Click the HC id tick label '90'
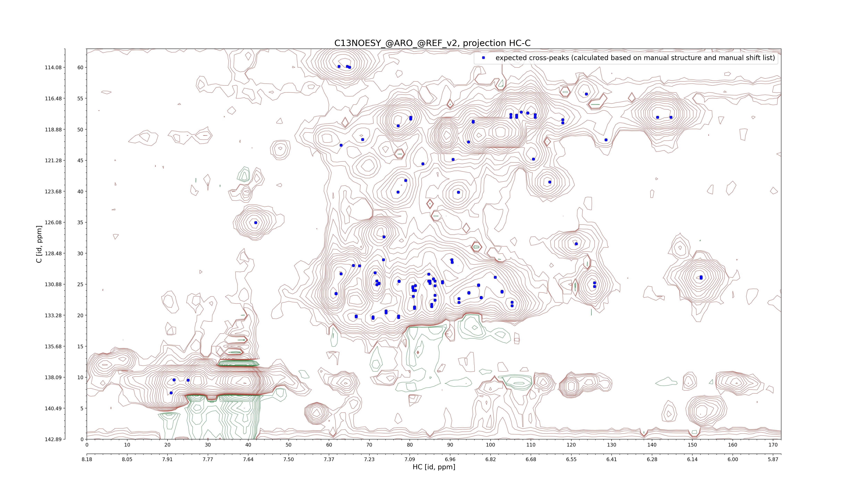The width and height of the screenshot is (868, 488). [x=450, y=445]
